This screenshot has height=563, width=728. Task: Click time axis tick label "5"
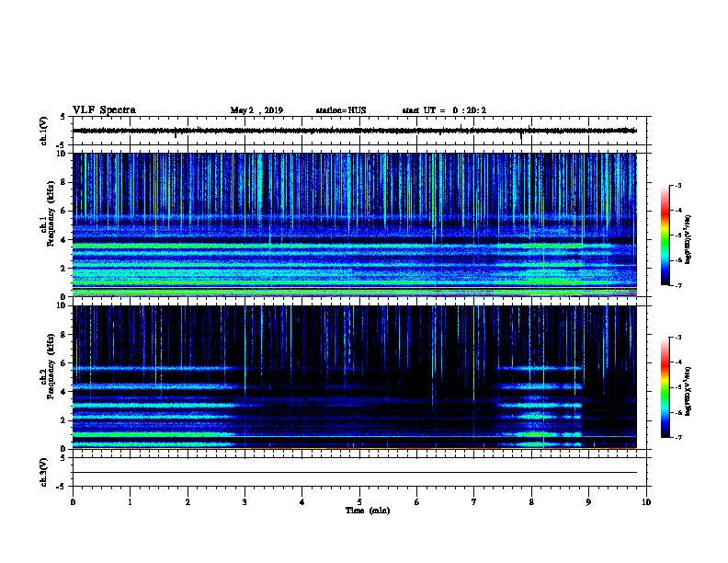click(x=359, y=502)
